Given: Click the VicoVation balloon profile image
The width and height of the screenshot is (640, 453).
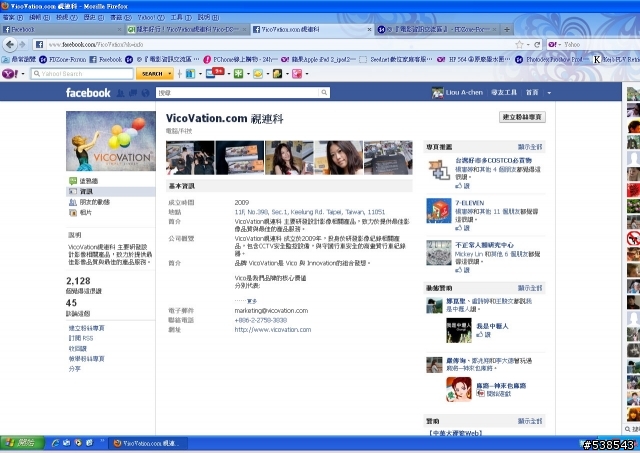Looking at the screenshot, I should tap(111, 141).
